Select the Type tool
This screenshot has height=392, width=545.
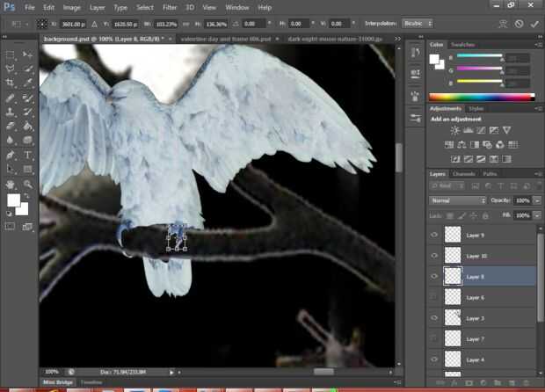click(29, 154)
